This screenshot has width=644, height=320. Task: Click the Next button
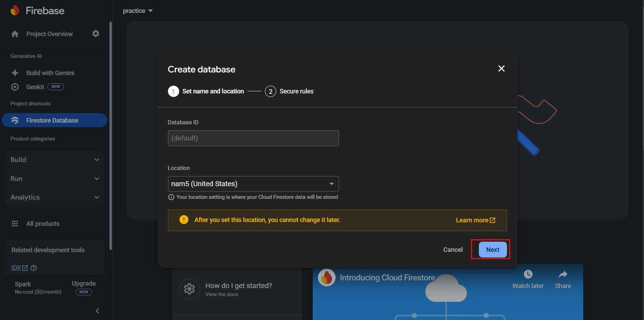[x=492, y=250]
